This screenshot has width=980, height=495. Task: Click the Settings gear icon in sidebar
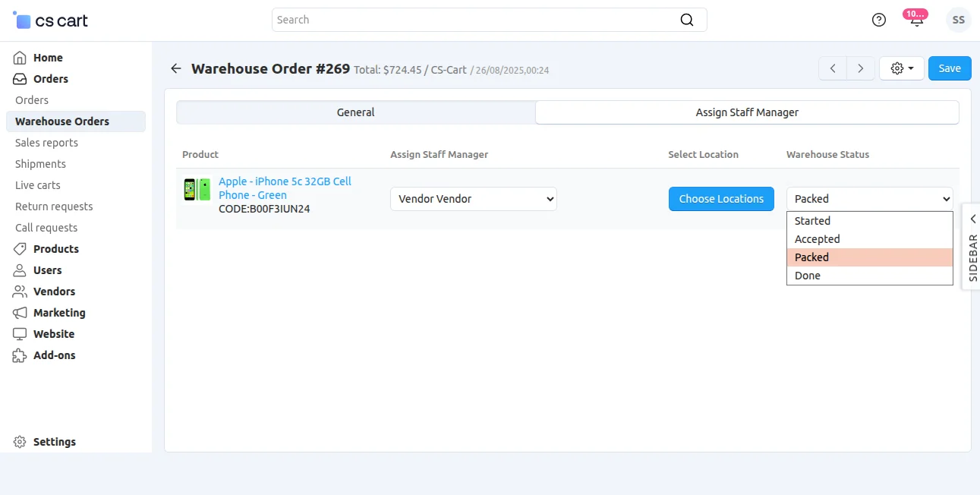pyautogui.click(x=20, y=442)
